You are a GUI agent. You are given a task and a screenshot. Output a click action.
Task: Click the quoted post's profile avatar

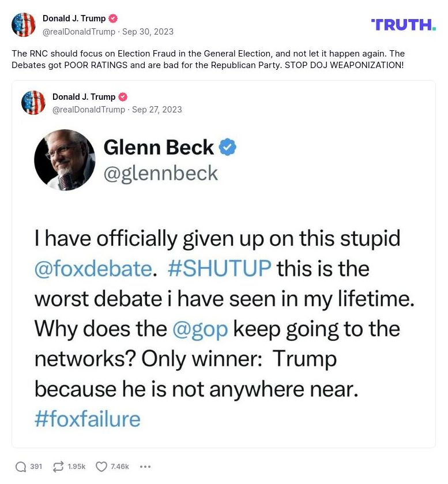[33, 103]
